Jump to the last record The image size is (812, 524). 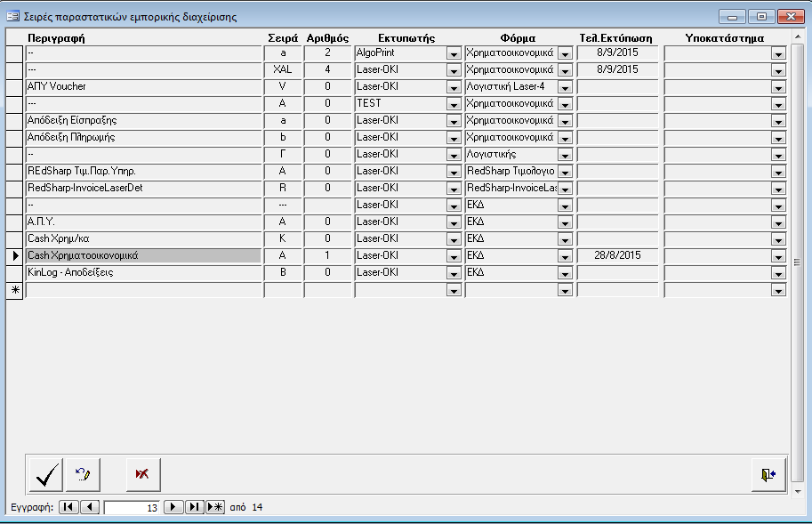click(x=194, y=507)
